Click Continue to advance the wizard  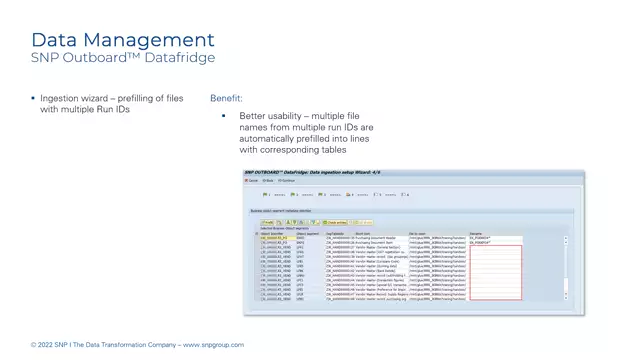(x=286, y=180)
